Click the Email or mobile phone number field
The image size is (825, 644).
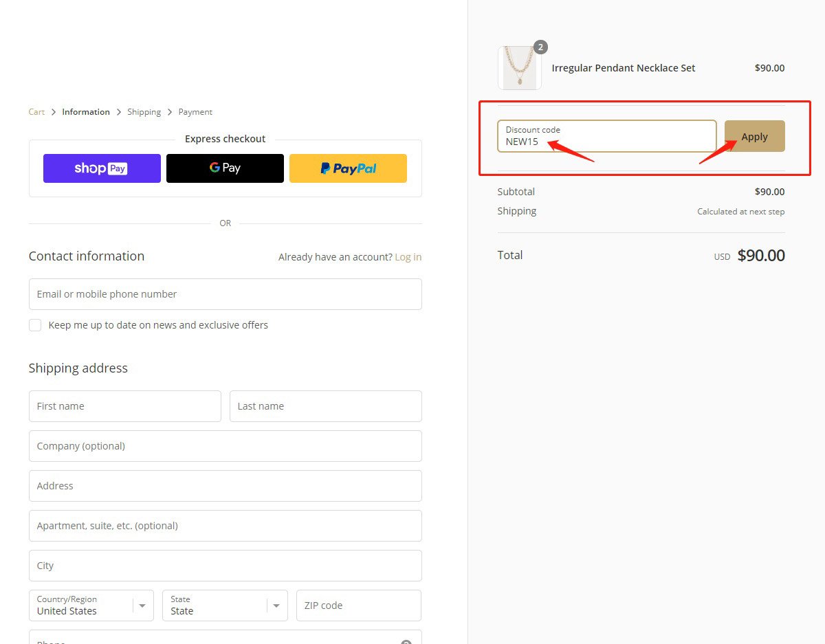point(225,294)
